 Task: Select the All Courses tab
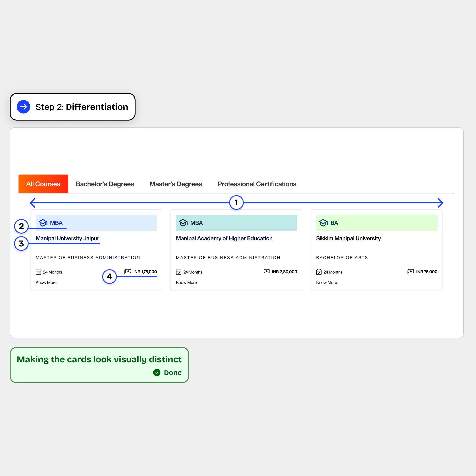coord(43,184)
